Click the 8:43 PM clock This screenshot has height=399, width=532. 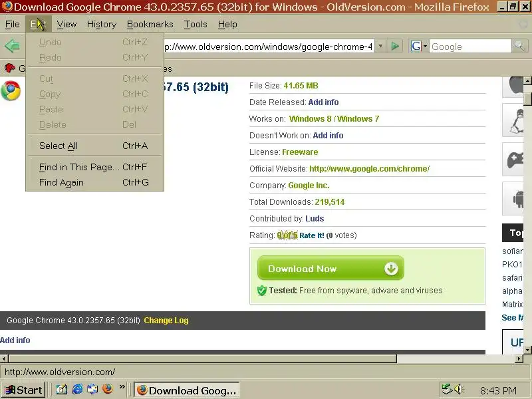498,391
